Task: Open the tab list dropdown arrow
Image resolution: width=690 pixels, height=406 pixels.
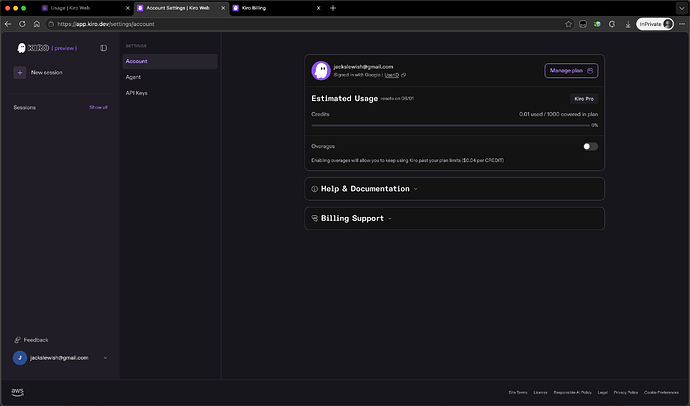Action: tap(680, 8)
